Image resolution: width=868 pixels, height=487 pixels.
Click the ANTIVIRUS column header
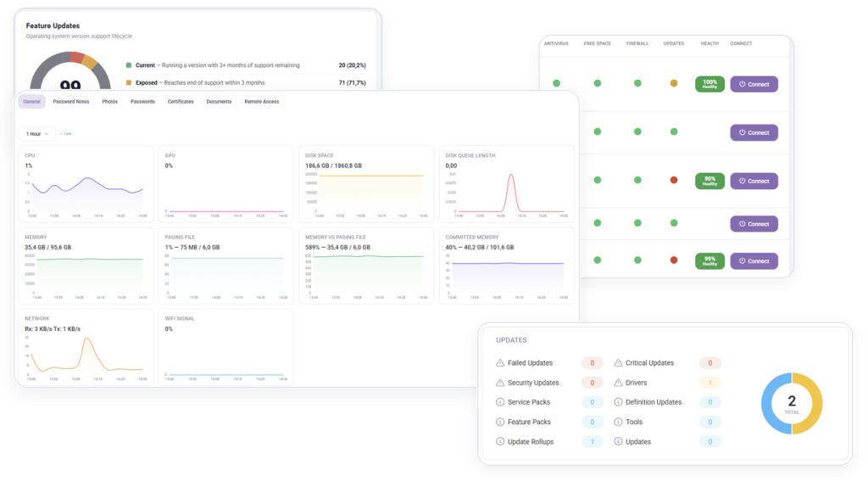(556, 44)
